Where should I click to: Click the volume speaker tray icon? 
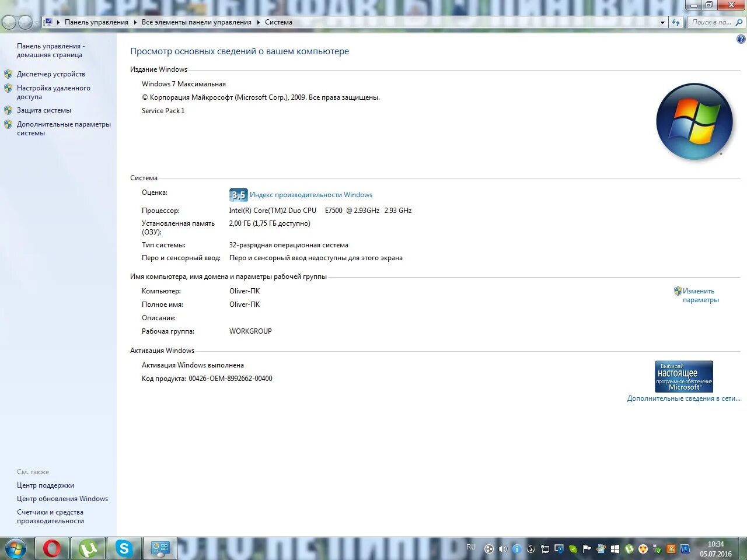point(503,549)
